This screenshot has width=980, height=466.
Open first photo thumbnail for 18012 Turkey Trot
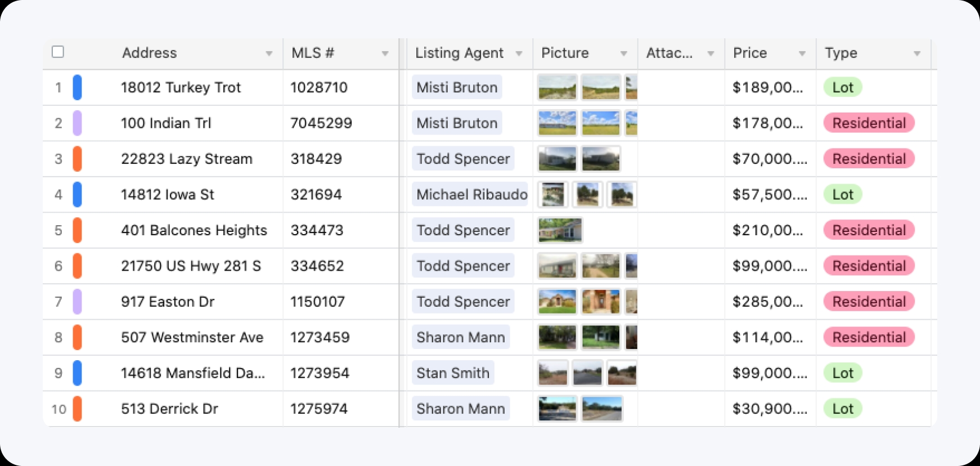click(x=557, y=87)
